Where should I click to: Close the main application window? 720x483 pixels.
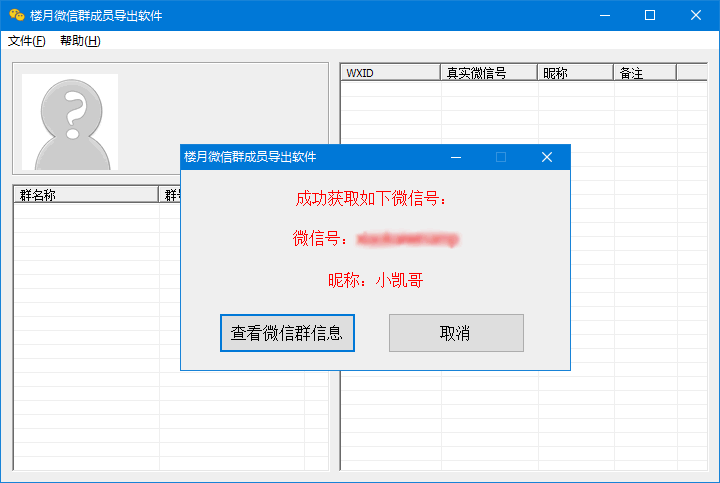pos(696,15)
